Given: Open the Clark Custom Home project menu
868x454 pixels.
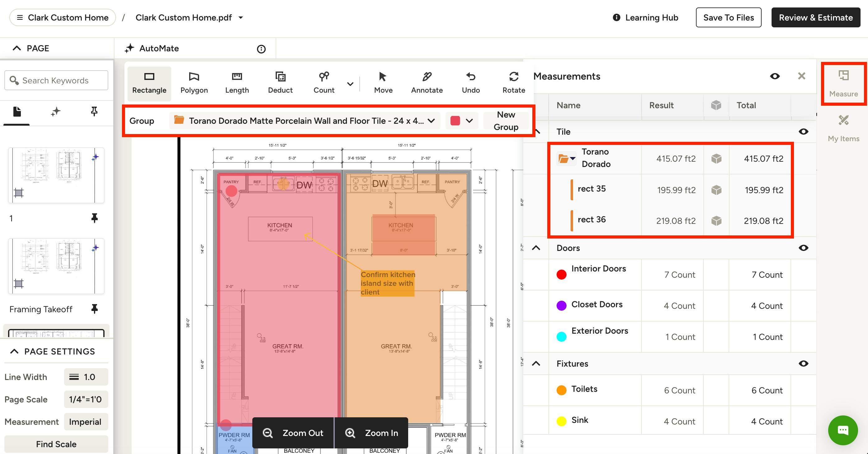Looking at the screenshot, I should [x=63, y=17].
